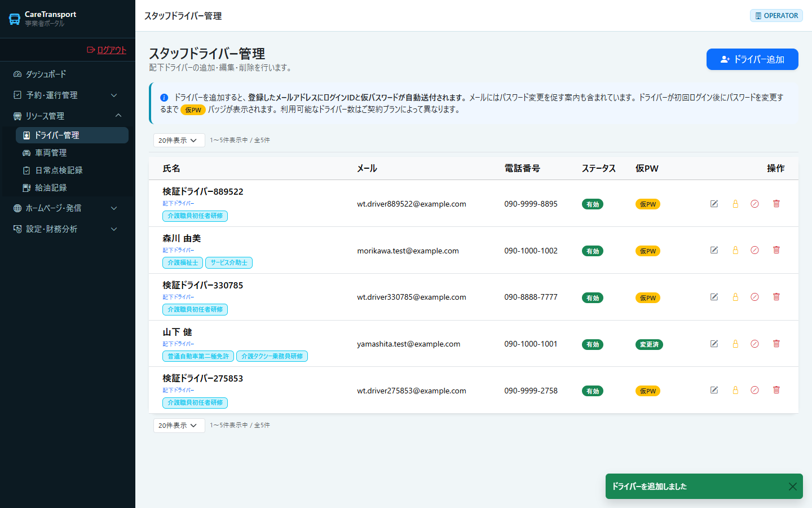Click the 有効 status badge for 検証ドライバー275853

(x=593, y=391)
